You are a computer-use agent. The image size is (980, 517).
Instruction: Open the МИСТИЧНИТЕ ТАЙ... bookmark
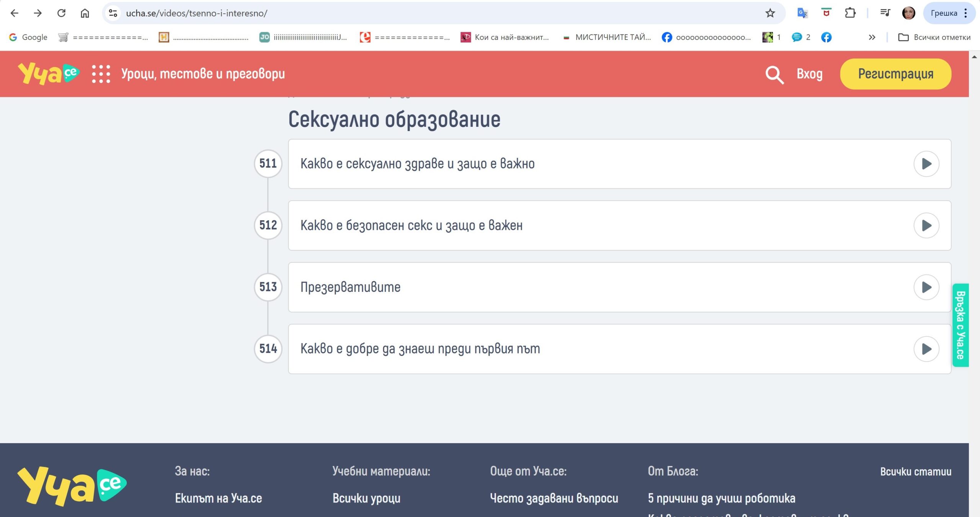(x=607, y=37)
